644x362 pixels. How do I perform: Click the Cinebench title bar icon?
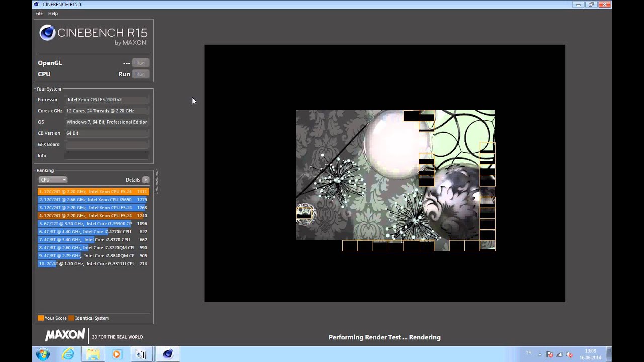click(x=36, y=4)
